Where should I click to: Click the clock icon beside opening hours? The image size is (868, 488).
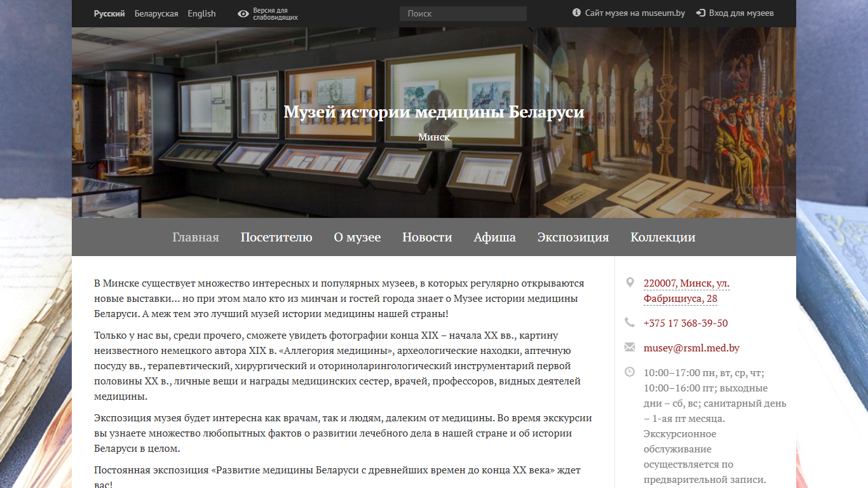click(x=630, y=372)
